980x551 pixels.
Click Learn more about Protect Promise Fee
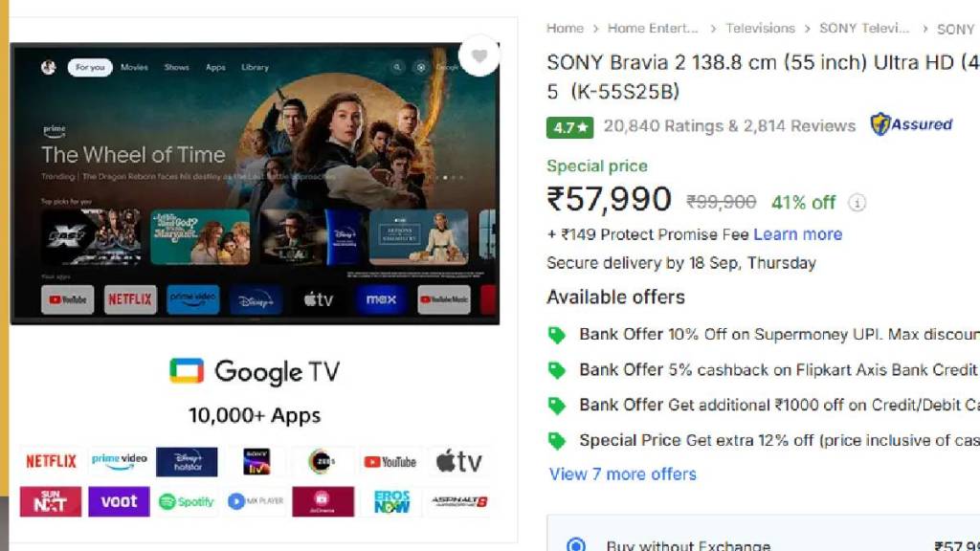click(797, 234)
